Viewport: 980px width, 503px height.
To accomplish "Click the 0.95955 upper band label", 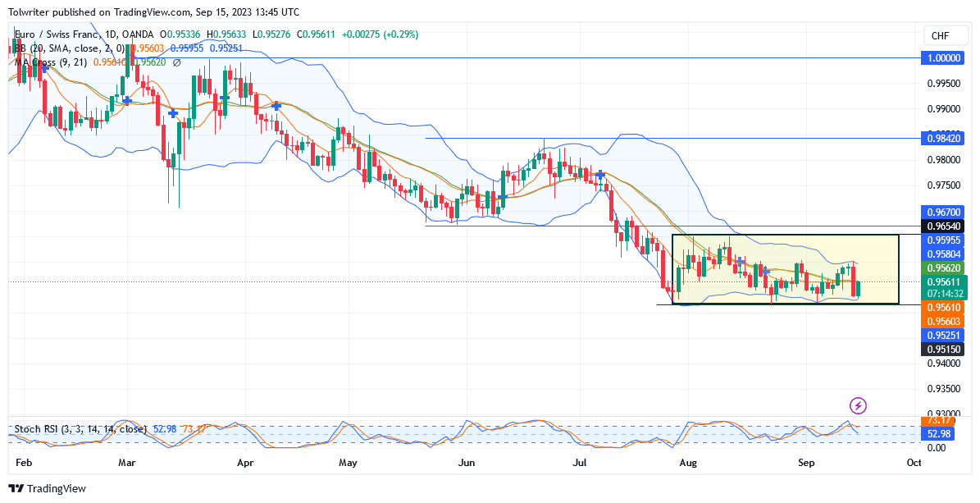I will [x=942, y=240].
